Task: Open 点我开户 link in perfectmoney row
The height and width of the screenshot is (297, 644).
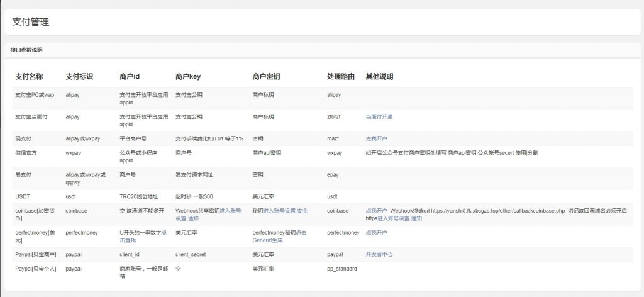Action: click(376, 233)
